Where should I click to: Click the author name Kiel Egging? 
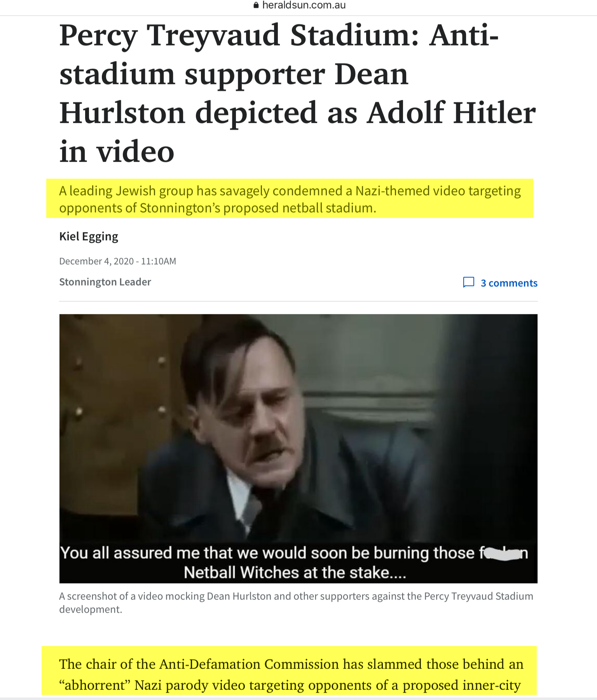89,237
